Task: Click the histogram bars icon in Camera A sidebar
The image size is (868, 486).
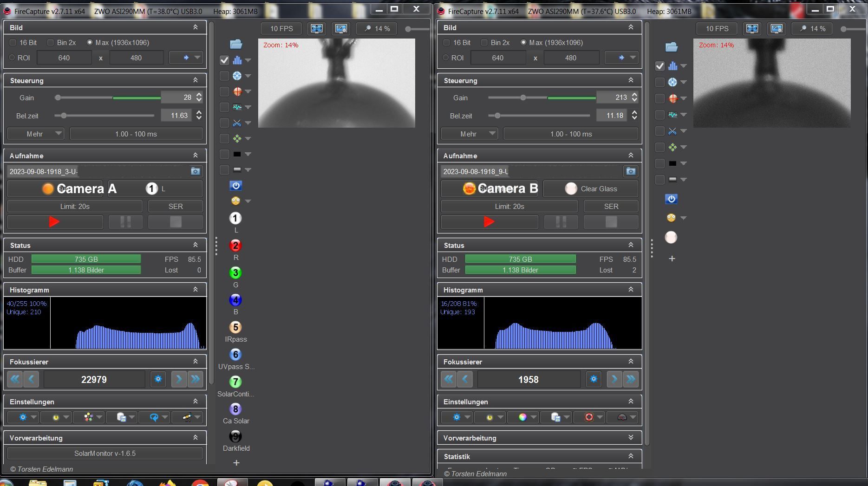Action: point(237,60)
